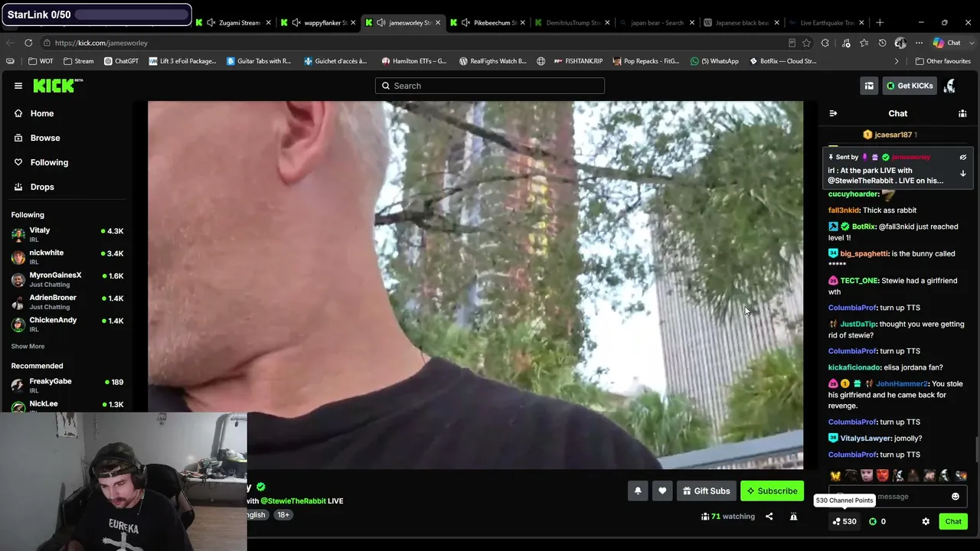This screenshot has height=551, width=980.
Task: Open MyronGainesX channel in Following list
Action: click(67, 279)
